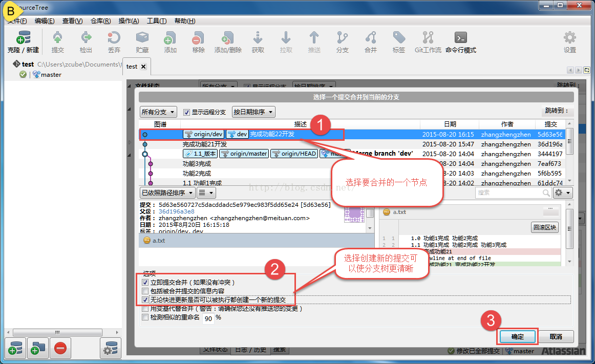595x364 pixels.
Task: Click add folder icon in bookmarks bar
Action: click(x=37, y=348)
